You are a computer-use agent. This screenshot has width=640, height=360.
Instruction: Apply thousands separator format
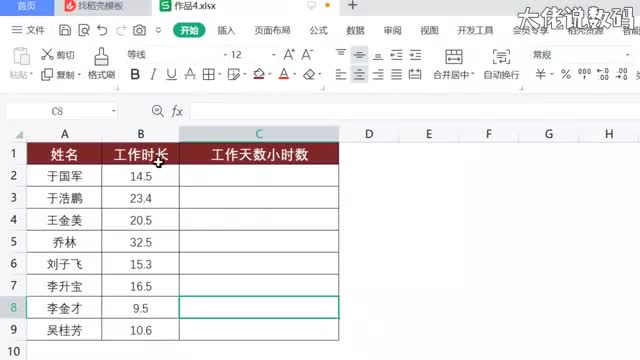pyautogui.click(x=584, y=74)
